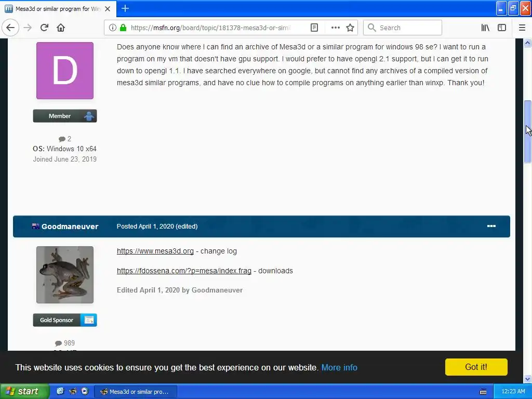Show site information icon in address bar
Viewport: 532px width, 399px height.
tap(112, 28)
